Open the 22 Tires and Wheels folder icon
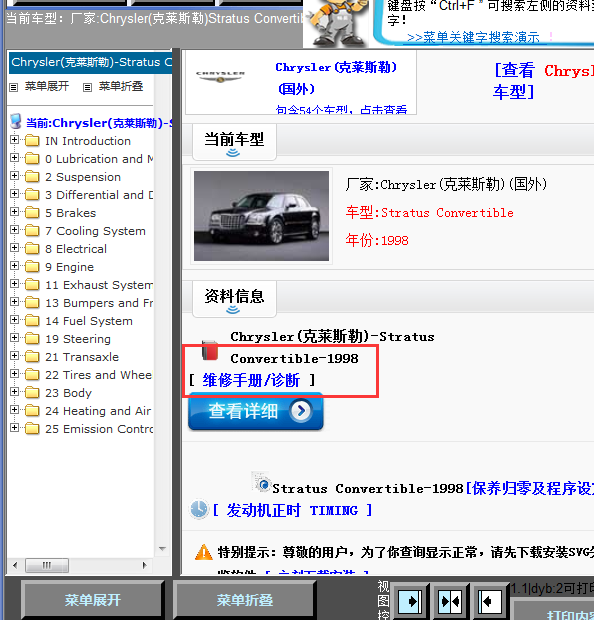This screenshot has height=620, width=594. point(32,375)
